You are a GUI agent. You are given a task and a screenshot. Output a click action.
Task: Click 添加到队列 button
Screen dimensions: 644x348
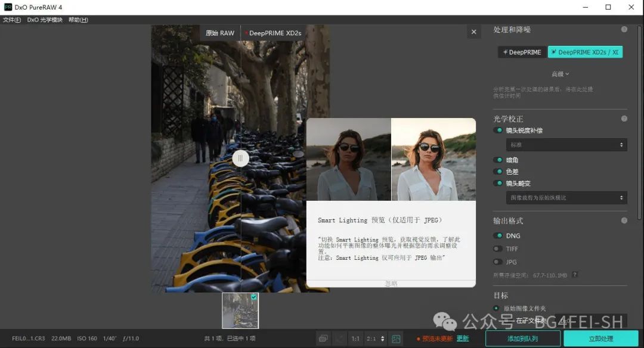click(x=522, y=338)
